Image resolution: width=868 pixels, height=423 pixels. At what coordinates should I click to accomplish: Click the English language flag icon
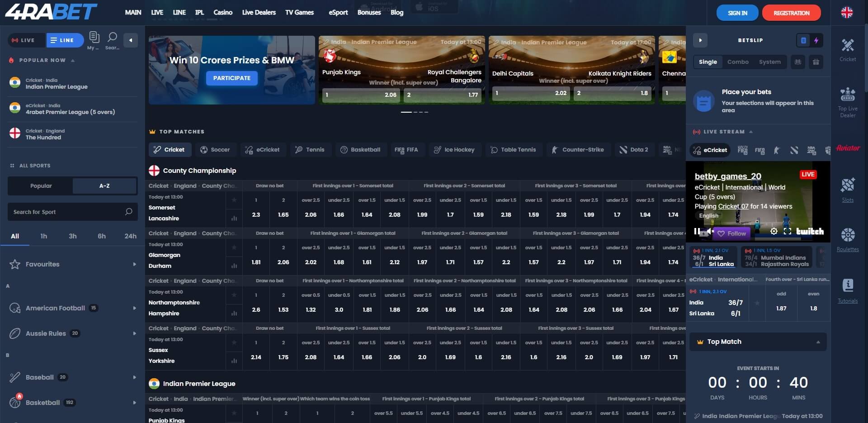(847, 13)
